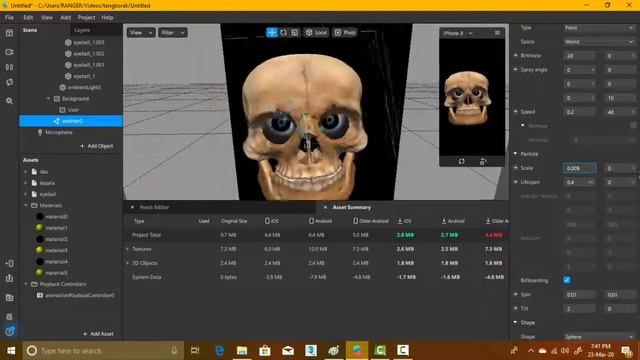Open Microsoft Edge from the taskbar
The image size is (640, 360).
coord(219,351)
